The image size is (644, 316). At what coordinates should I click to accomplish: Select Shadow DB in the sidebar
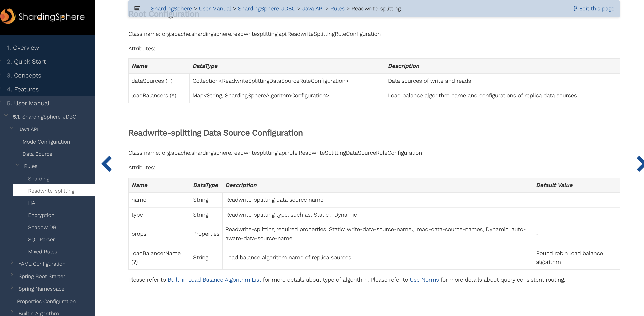click(x=42, y=227)
